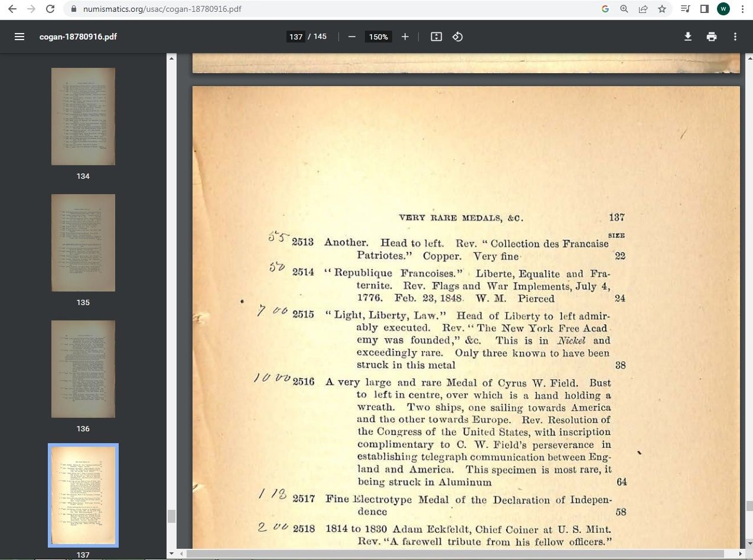
Task: Share this page
Action: click(643, 9)
